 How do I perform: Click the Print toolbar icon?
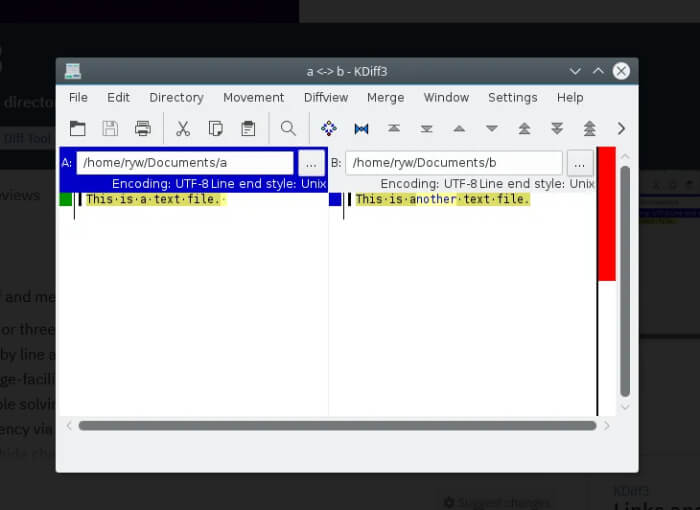[143, 129]
